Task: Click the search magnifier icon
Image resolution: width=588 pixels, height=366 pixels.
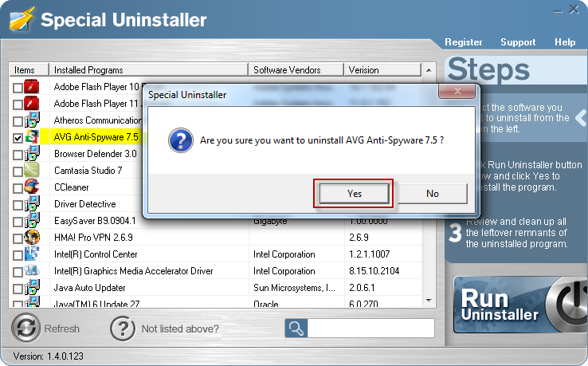Action: 296,329
